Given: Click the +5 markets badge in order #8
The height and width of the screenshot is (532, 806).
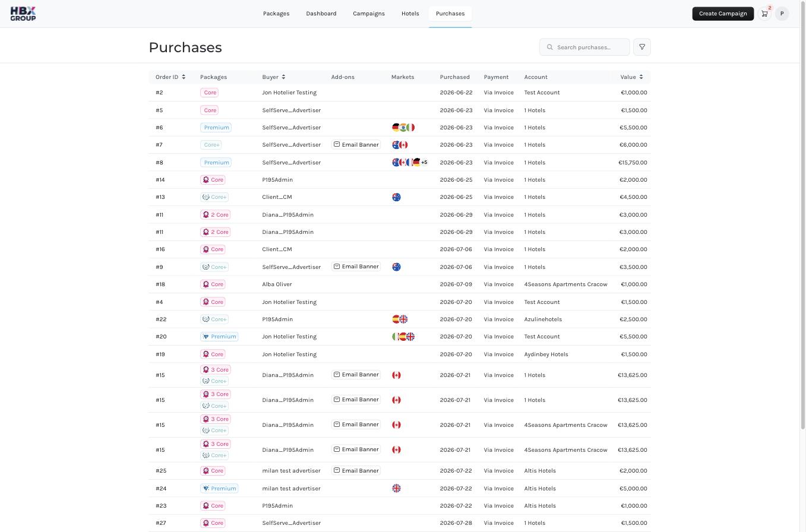Looking at the screenshot, I should pyautogui.click(x=424, y=162).
